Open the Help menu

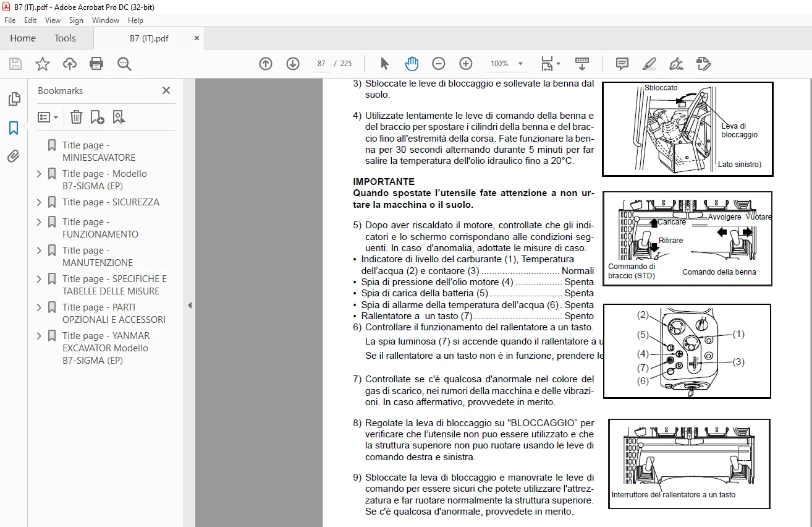pyautogui.click(x=135, y=20)
